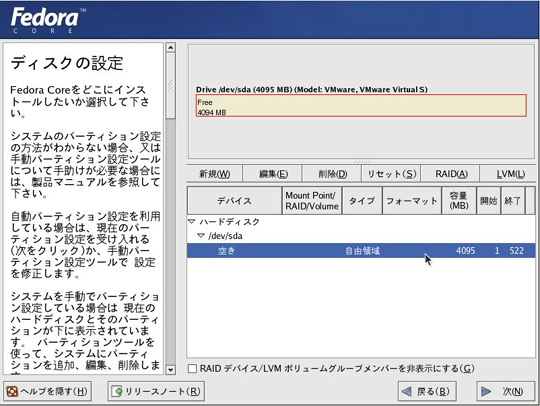This screenshot has height=406, width=540.
Task: Toggle hide RAID device/LVM volume group members checkbox
Action: point(192,368)
